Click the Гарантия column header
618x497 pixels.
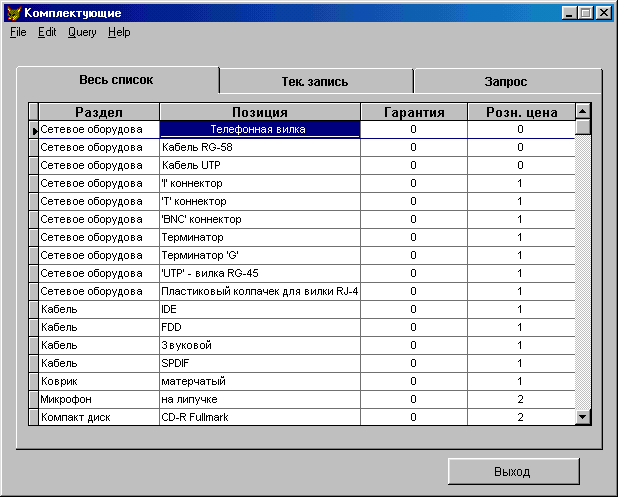414,112
